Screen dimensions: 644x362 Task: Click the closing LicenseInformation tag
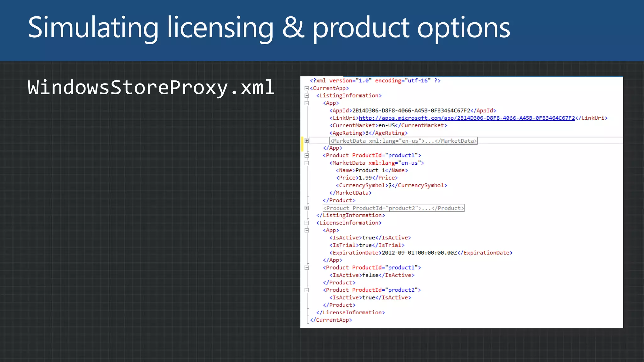351,312
